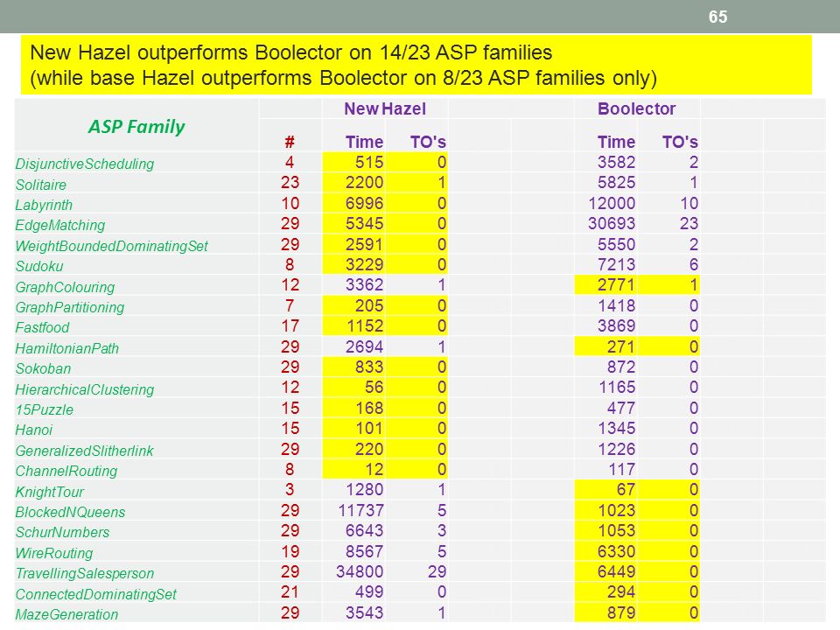Select the GeneralizedSlitherlink row name
Screen dimensions: 840x630
[x=84, y=451]
